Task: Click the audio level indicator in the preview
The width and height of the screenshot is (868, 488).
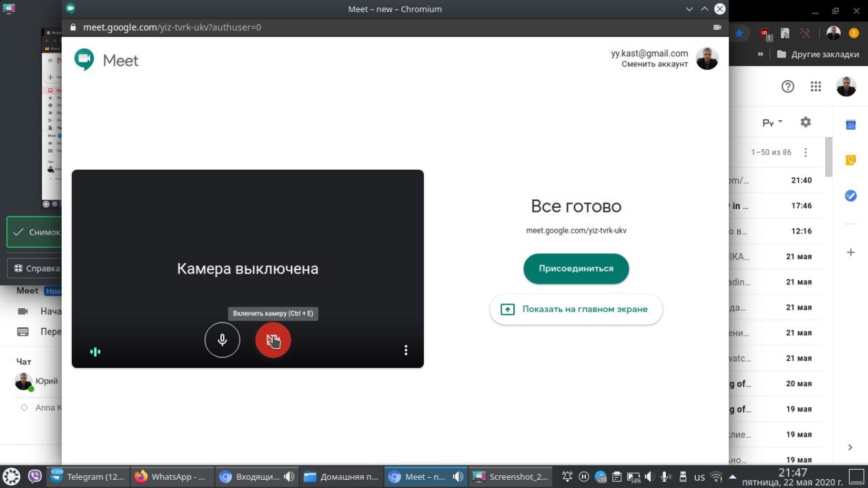Action: [x=96, y=352]
